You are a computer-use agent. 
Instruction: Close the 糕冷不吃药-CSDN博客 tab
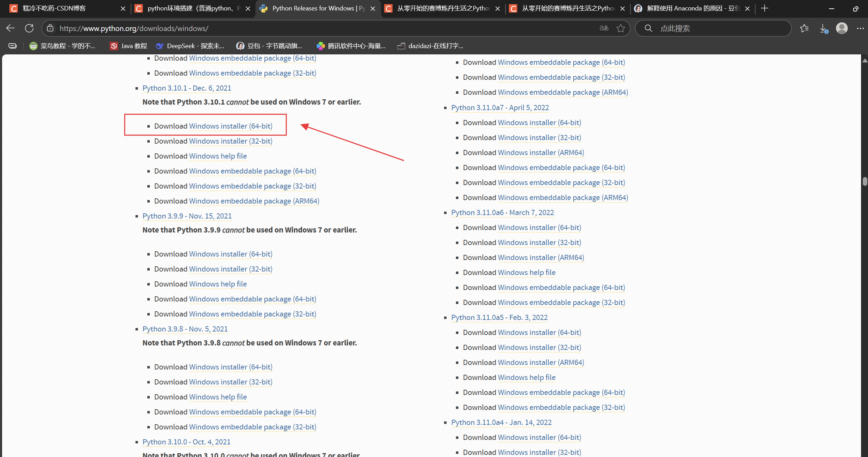[x=123, y=8]
